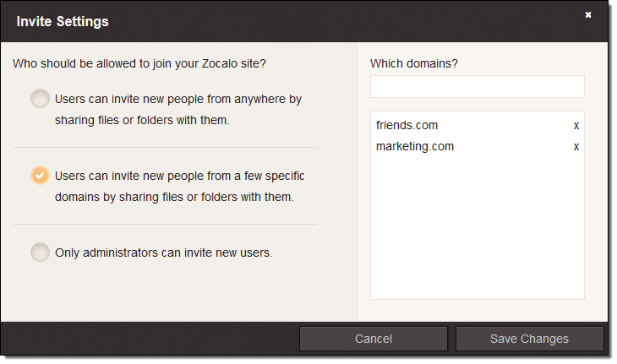Click the empty area of the domains list box
The height and width of the screenshot is (364, 617).
477,228
